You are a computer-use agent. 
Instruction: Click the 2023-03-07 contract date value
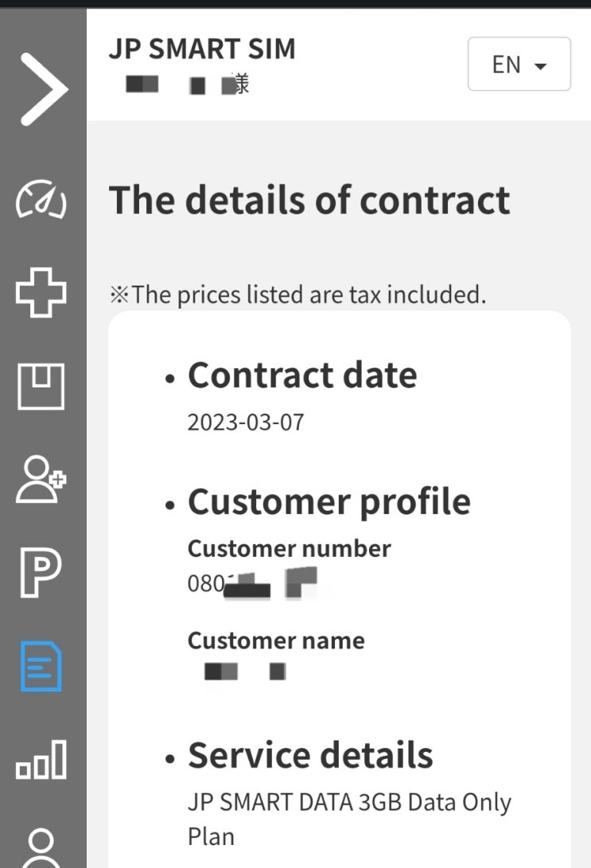246,422
